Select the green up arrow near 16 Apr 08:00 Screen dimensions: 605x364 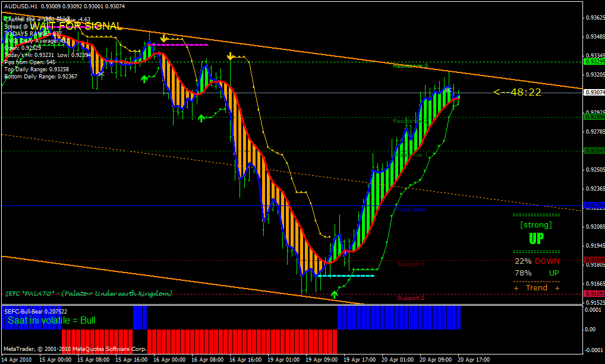click(x=201, y=118)
